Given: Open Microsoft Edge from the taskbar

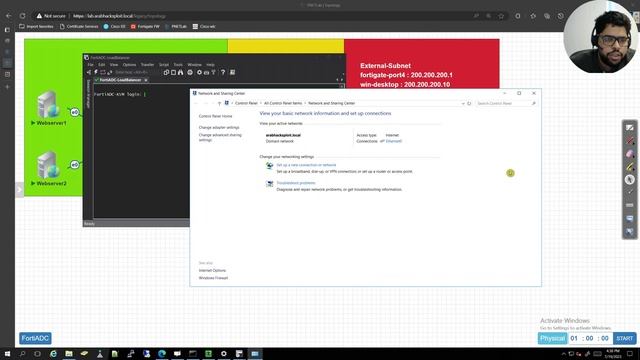Looking at the screenshot, I should click(x=162, y=354).
